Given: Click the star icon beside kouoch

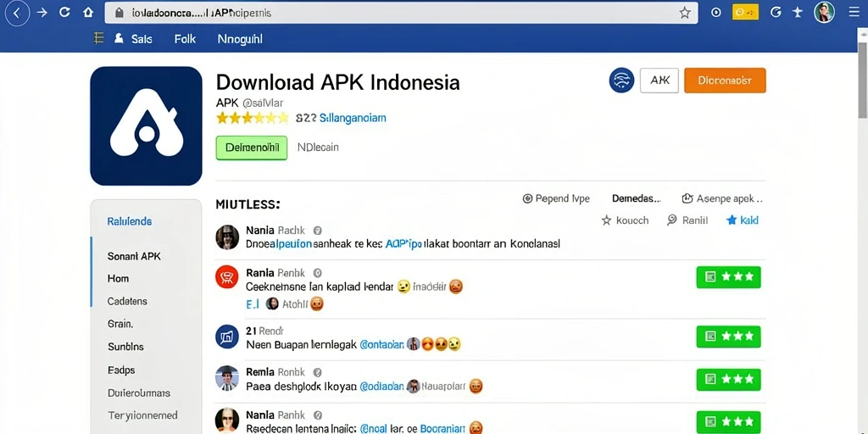Looking at the screenshot, I should pos(606,220).
